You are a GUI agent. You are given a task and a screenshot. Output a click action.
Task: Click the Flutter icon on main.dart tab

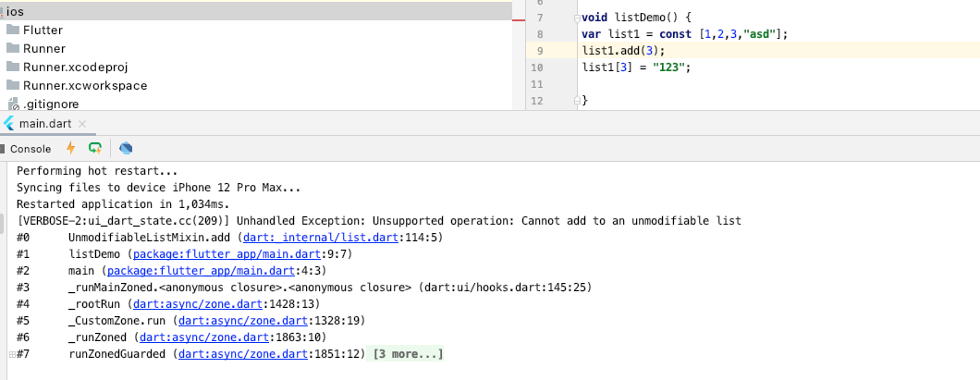pyautogui.click(x=8, y=123)
